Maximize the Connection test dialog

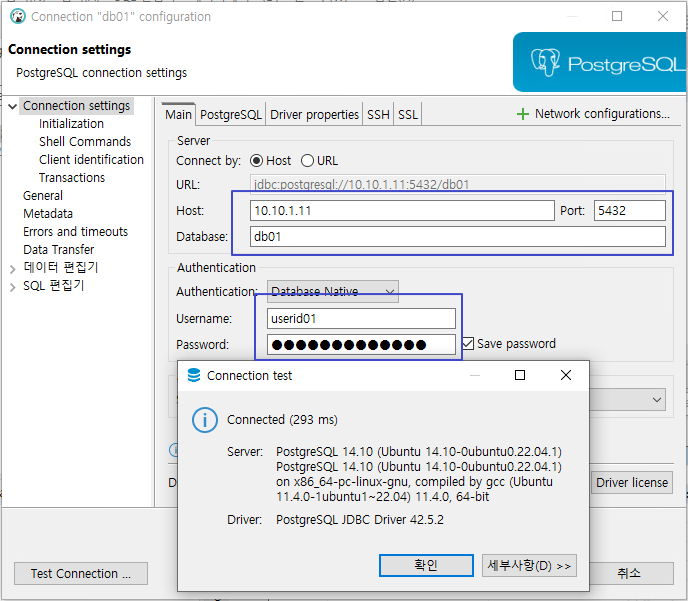(x=520, y=375)
